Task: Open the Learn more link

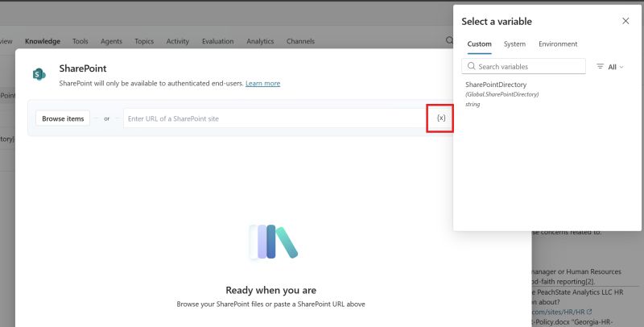Action: [263, 84]
